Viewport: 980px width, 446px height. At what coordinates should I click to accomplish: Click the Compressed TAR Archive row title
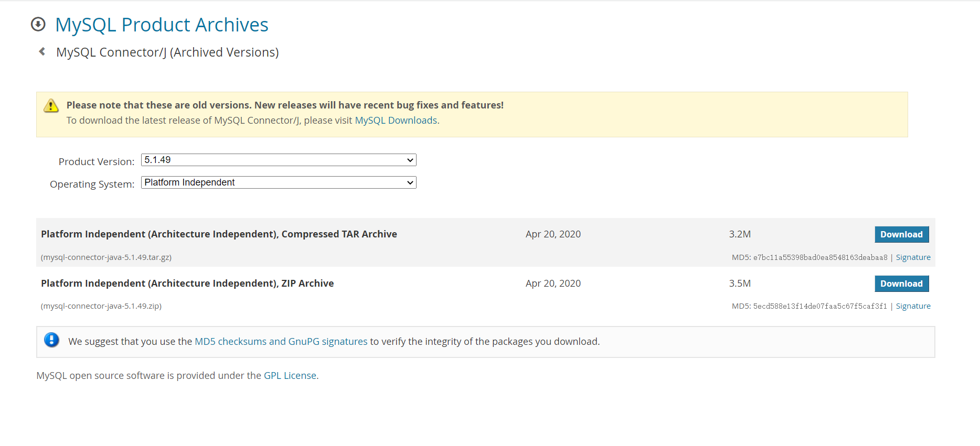tap(219, 234)
